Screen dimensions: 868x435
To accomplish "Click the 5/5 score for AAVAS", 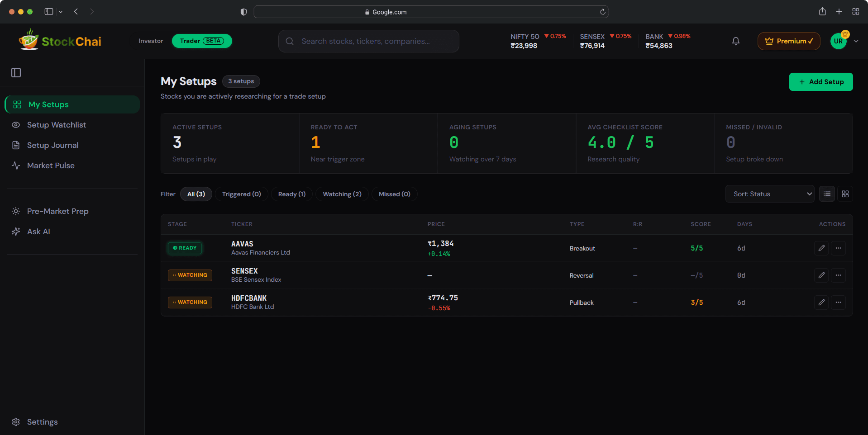I will click(x=697, y=248).
